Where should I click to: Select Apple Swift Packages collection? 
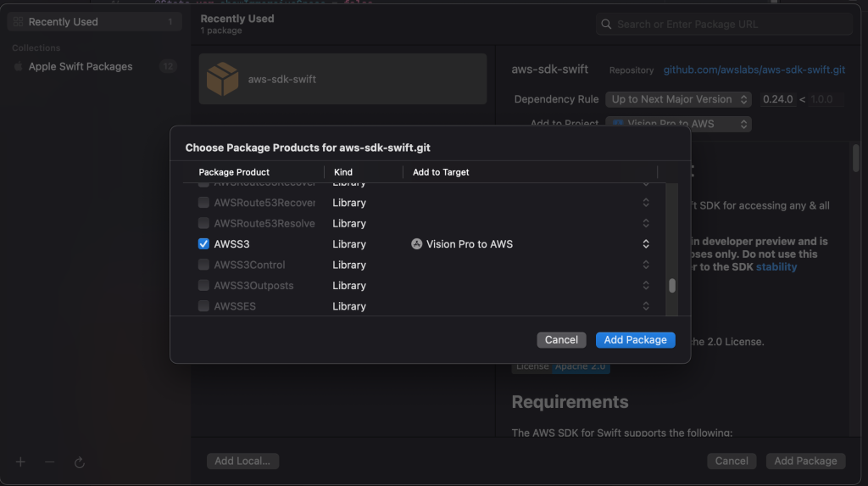94,66
